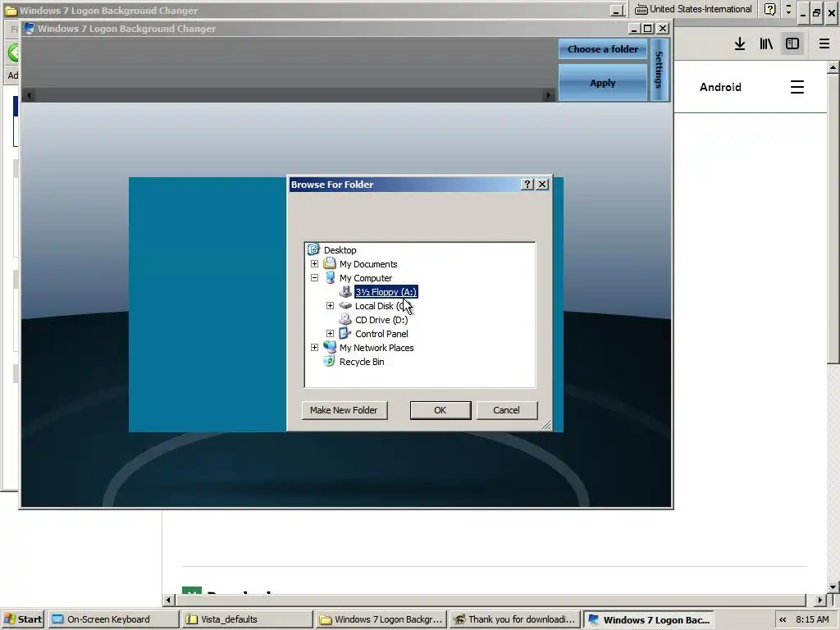
Task: Click the Recycle Bin icon in tree
Action: tap(330, 361)
